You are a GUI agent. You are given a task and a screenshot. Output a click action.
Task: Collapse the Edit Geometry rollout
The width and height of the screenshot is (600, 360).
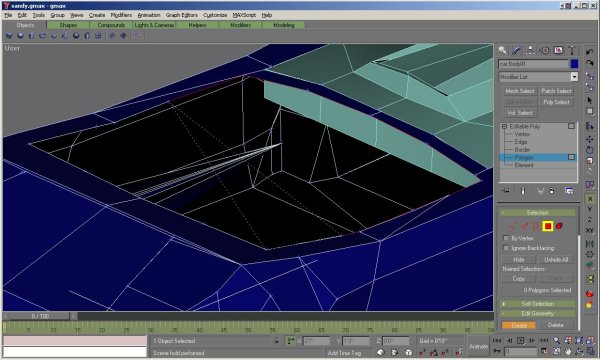point(538,313)
